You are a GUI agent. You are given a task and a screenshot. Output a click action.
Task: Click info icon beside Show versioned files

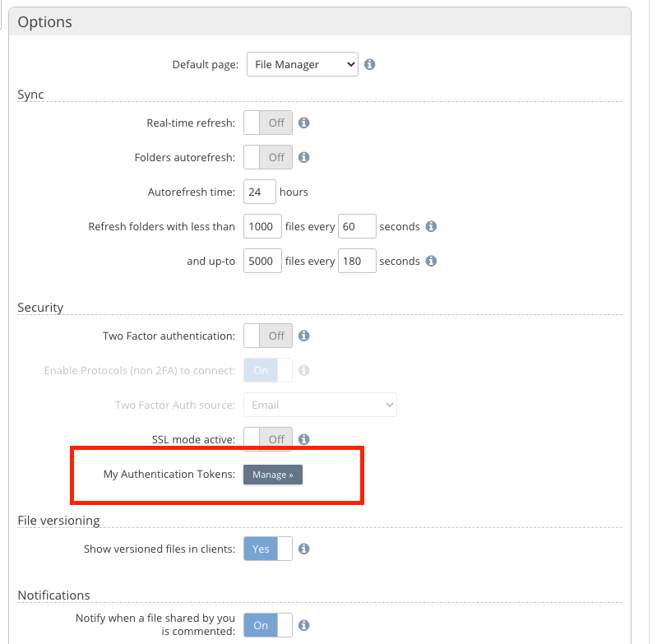[x=303, y=549]
